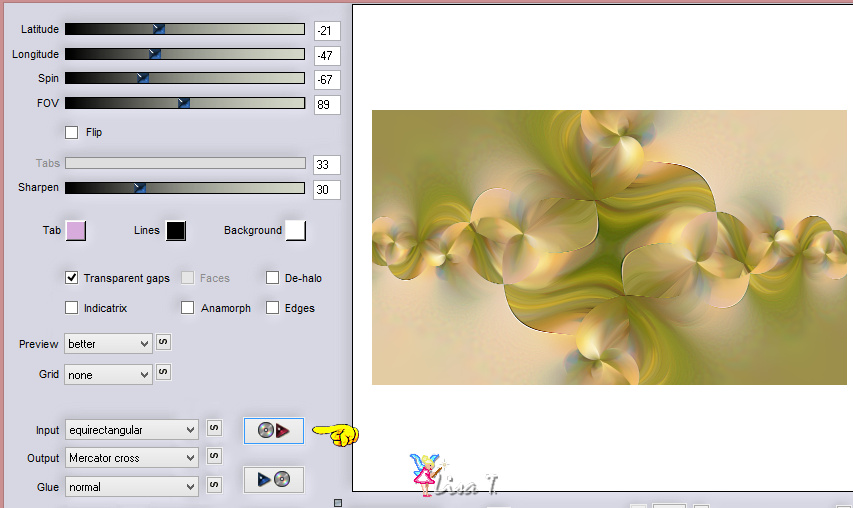Click the Spin slider handle
Image resolution: width=853 pixels, height=508 pixels.
coord(143,78)
